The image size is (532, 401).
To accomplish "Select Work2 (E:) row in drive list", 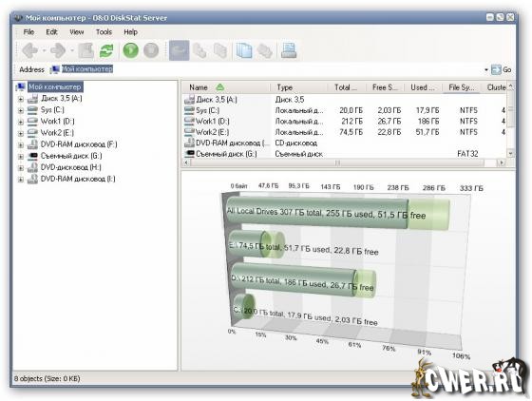I will [344, 132].
